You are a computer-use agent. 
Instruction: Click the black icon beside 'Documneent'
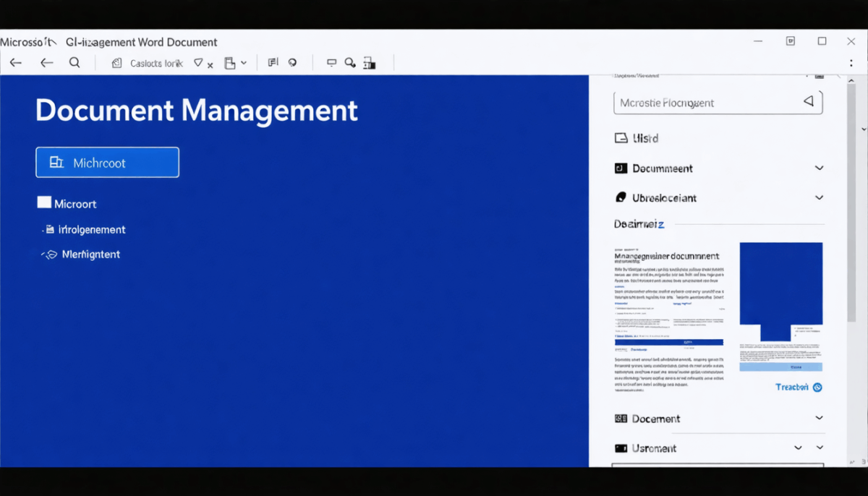pos(621,168)
